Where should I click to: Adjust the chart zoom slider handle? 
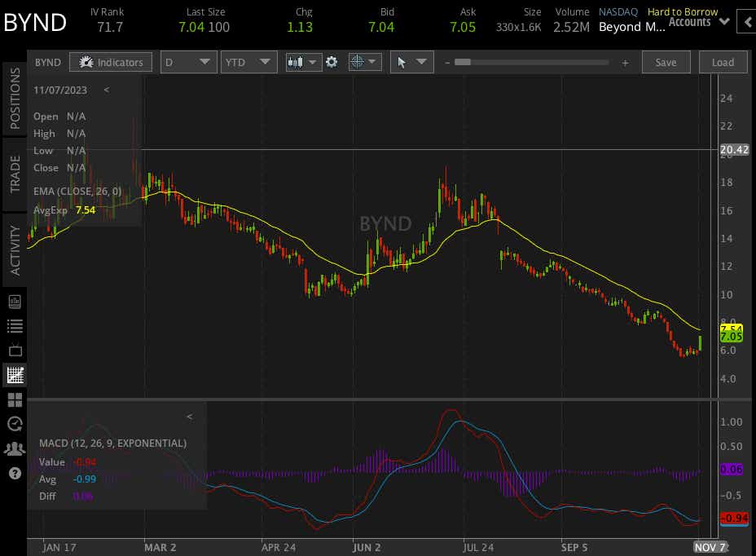coord(463,62)
